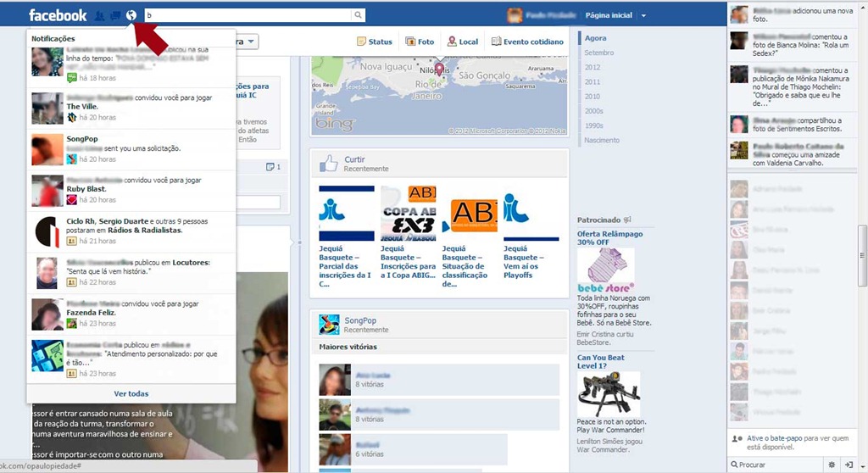Open the Ruby Blast invitation notification

tap(131, 191)
